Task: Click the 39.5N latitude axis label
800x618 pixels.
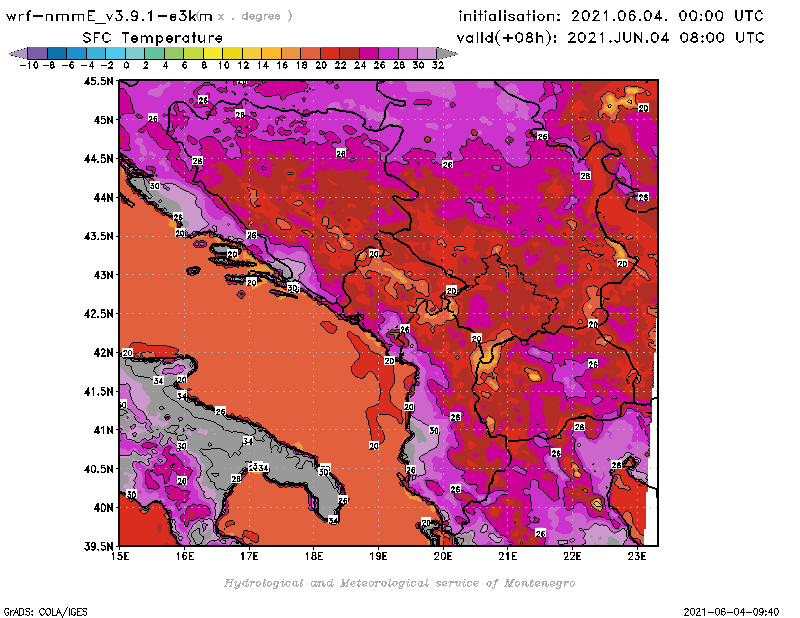Action: (x=99, y=546)
